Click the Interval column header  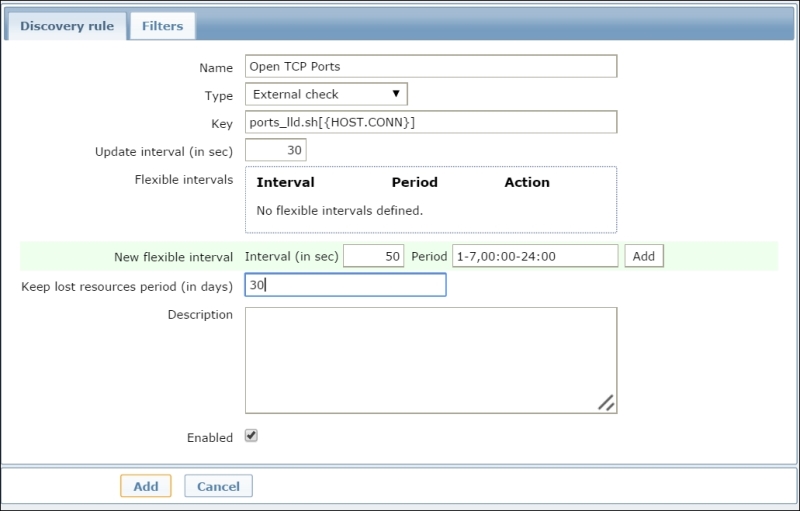285,182
